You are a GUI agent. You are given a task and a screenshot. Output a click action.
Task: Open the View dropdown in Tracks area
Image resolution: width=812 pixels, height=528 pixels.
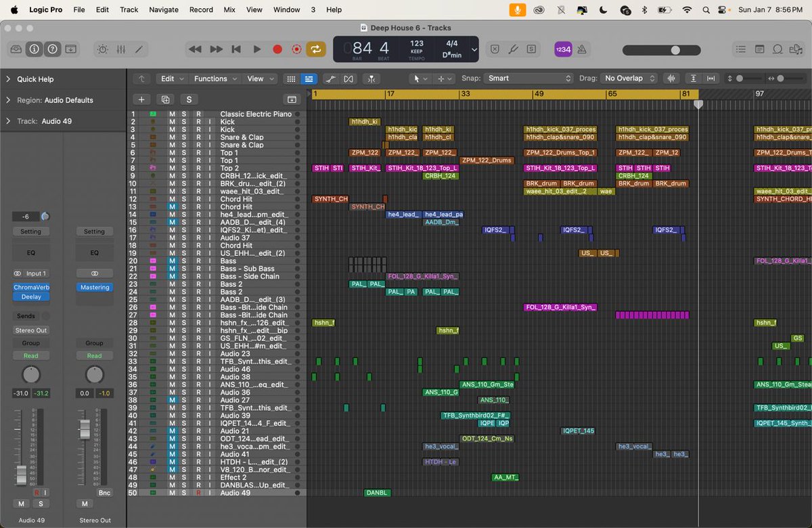click(x=259, y=79)
